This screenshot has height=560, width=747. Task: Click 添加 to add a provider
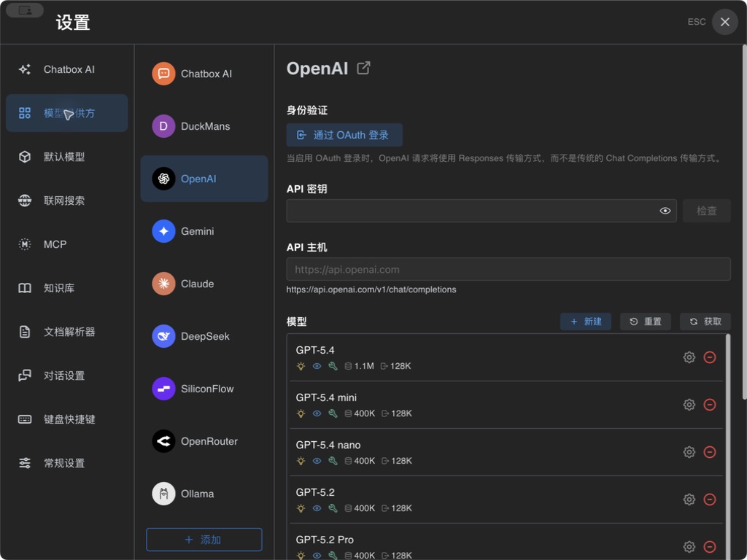click(204, 540)
